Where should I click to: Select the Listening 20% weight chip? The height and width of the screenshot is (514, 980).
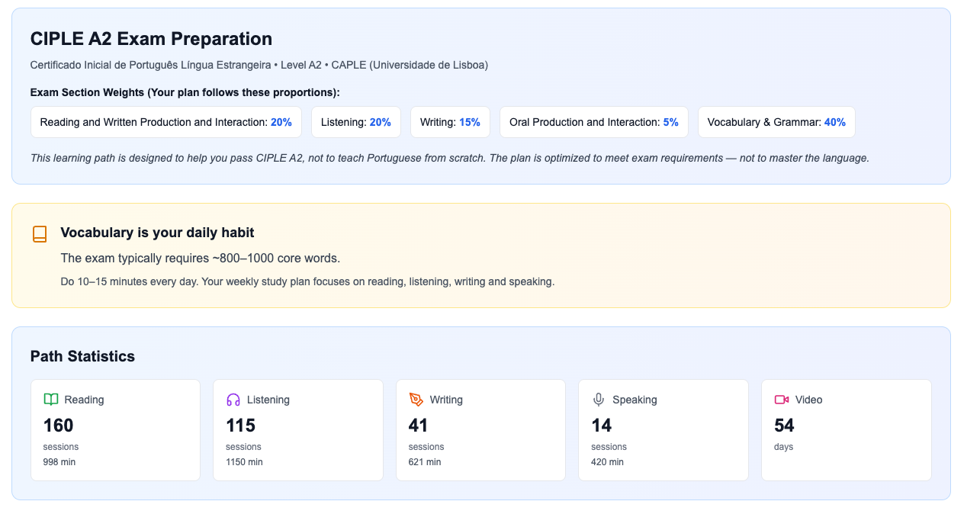355,122
